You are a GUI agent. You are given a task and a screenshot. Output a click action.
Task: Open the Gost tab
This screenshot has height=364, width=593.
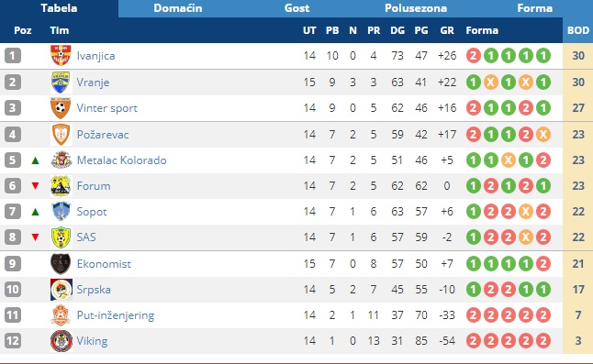(296, 8)
